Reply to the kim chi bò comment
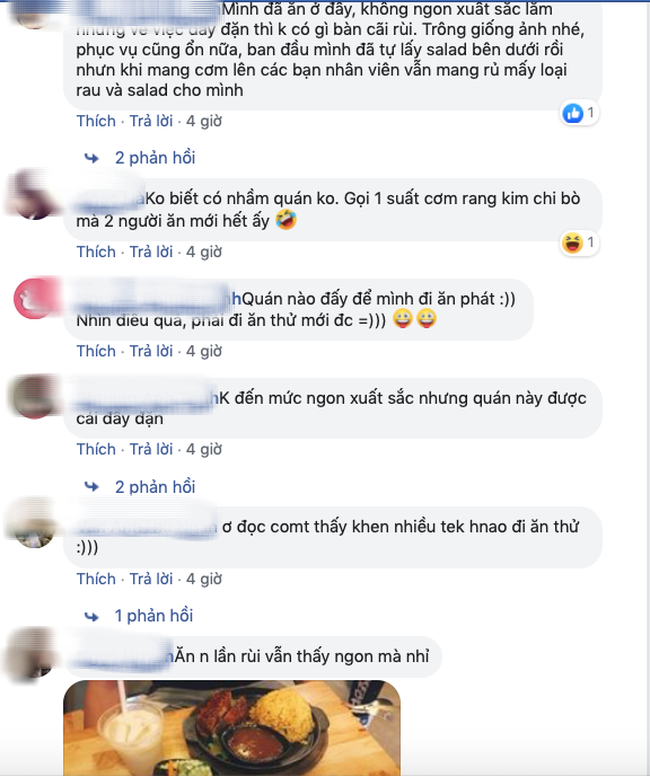 pyautogui.click(x=151, y=252)
